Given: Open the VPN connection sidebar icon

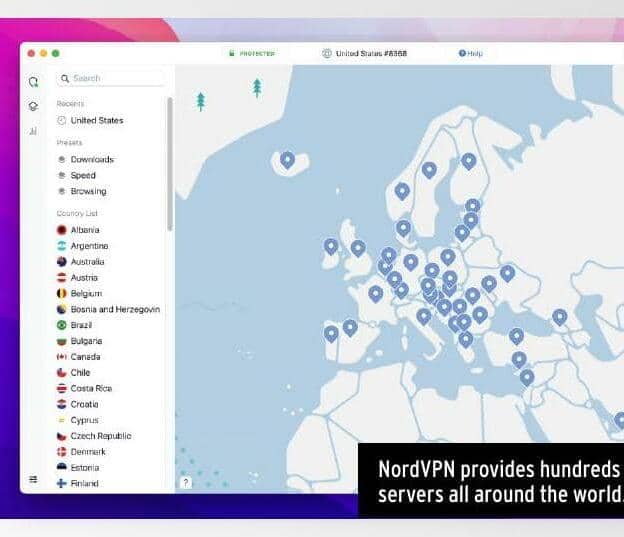Looking at the screenshot, I should [33, 82].
